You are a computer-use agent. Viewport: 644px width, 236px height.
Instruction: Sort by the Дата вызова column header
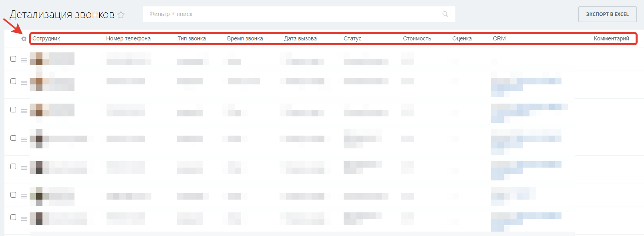coord(300,38)
